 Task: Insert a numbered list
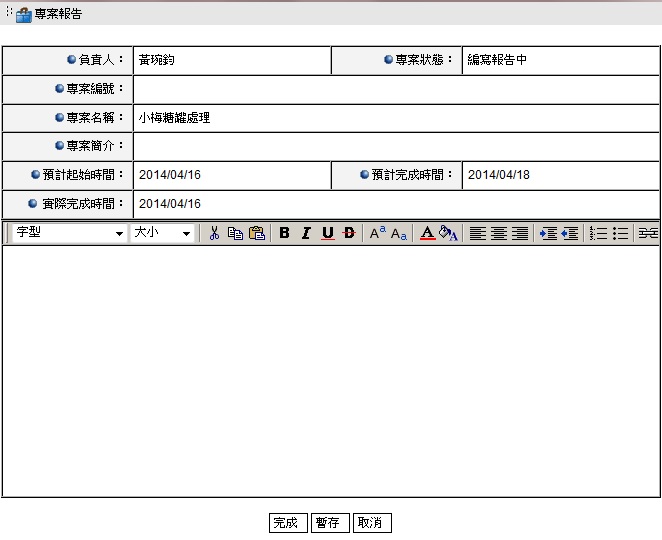point(599,233)
